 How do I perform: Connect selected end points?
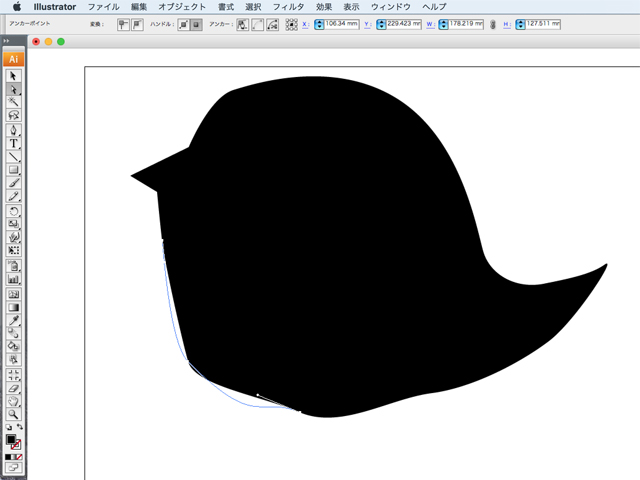coord(258,24)
